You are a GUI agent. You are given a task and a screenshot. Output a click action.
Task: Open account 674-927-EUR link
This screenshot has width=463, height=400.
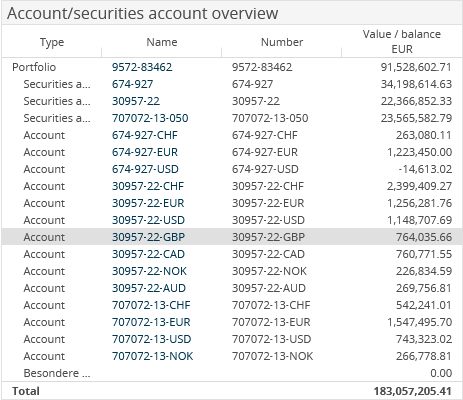pos(145,152)
